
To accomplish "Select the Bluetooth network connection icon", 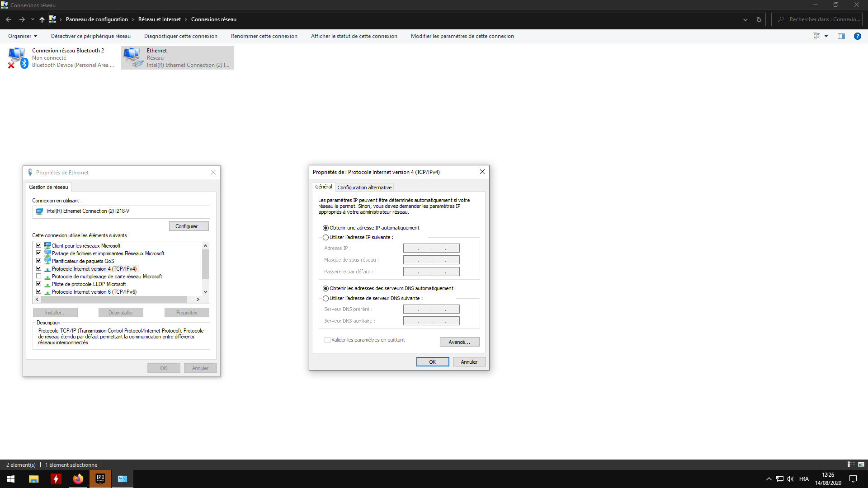I will pos(18,57).
